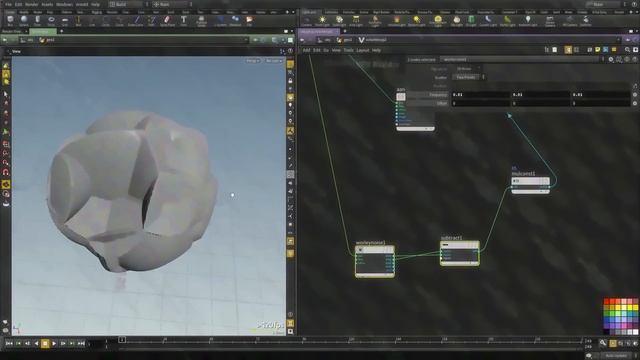Add a Point Light from shelf
This screenshot has width=640, height=360.
coord(322,20)
